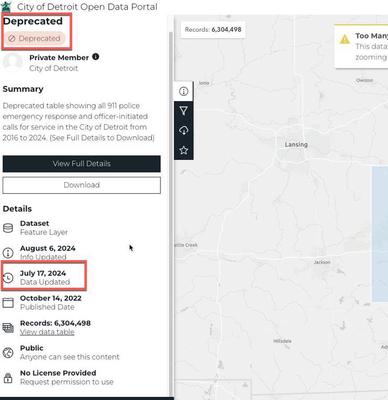Click the license lock icon
The height and width of the screenshot is (400, 388).
click(x=8, y=378)
